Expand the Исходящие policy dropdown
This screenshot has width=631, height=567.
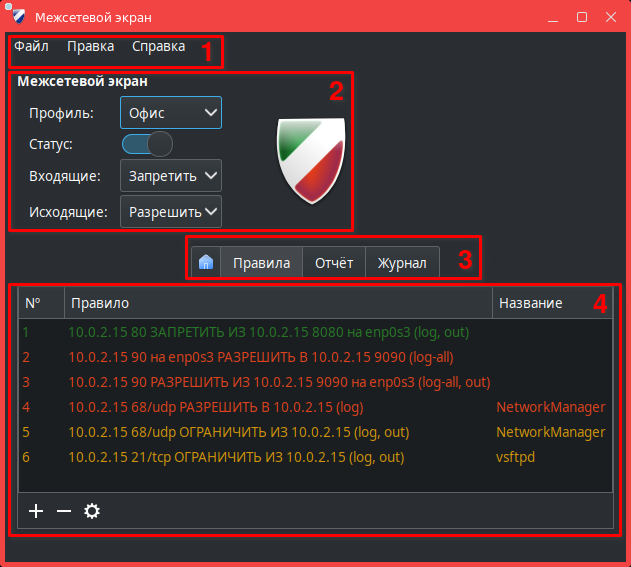pyautogui.click(x=171, y=212)
